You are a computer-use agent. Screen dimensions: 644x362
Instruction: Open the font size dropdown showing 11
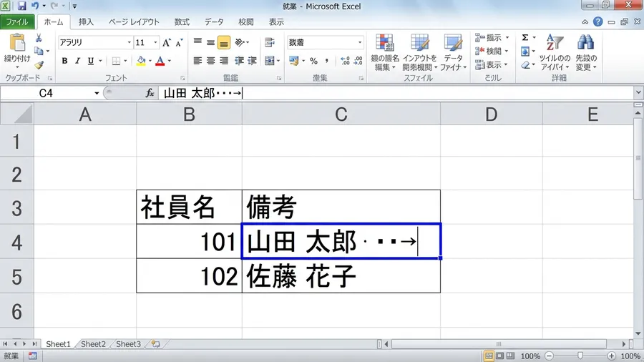(155, 43)
